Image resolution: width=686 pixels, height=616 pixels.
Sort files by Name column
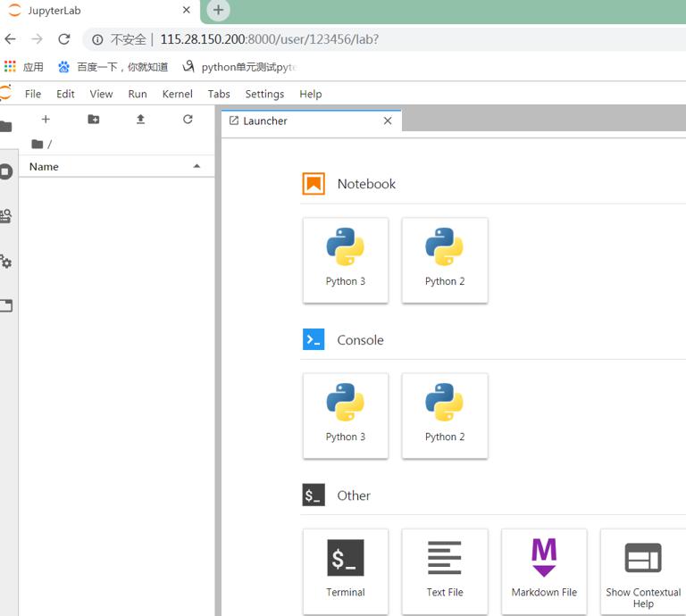coord(116,167)
